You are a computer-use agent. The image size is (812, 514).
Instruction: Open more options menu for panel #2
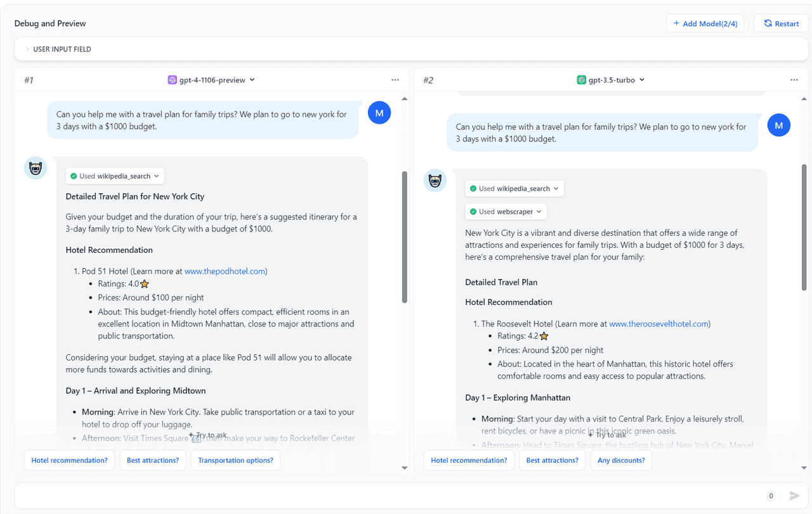tap(794, 80)
